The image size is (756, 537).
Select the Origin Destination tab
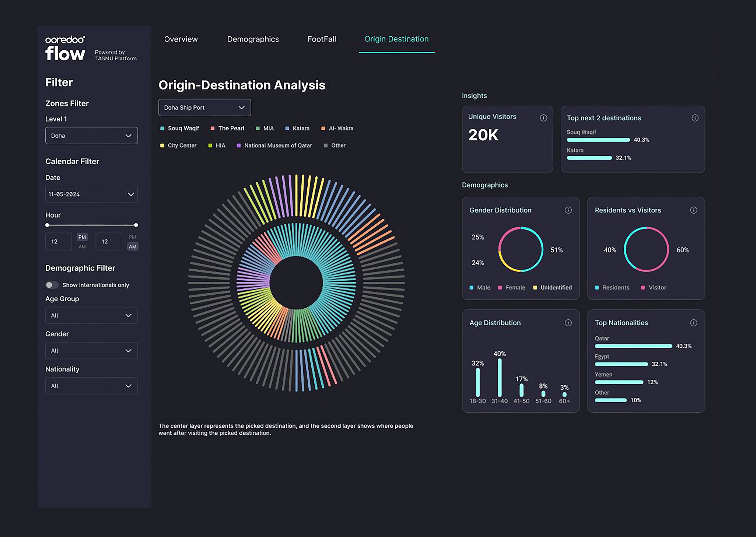coord(396,39)
